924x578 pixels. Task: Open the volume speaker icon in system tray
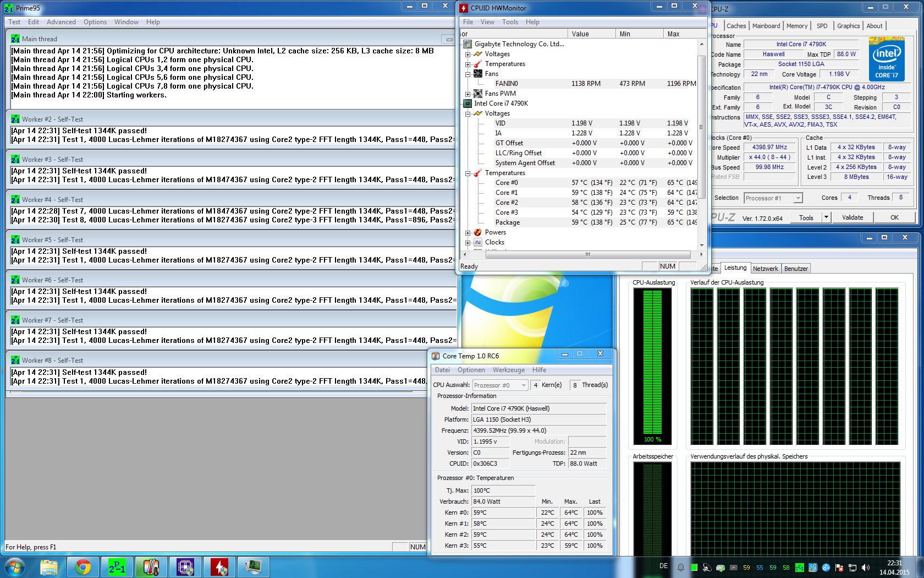866,568
